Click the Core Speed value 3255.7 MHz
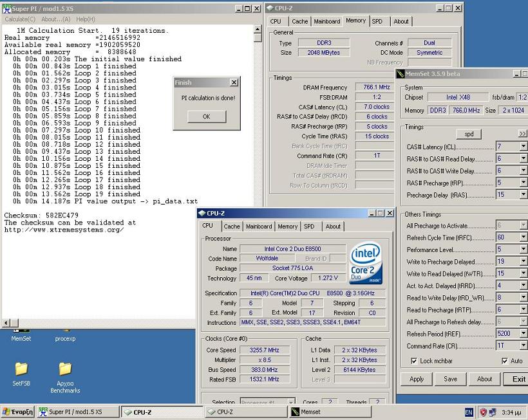The image size is (528, 420). pyautogui.click(x=265, y=350)
